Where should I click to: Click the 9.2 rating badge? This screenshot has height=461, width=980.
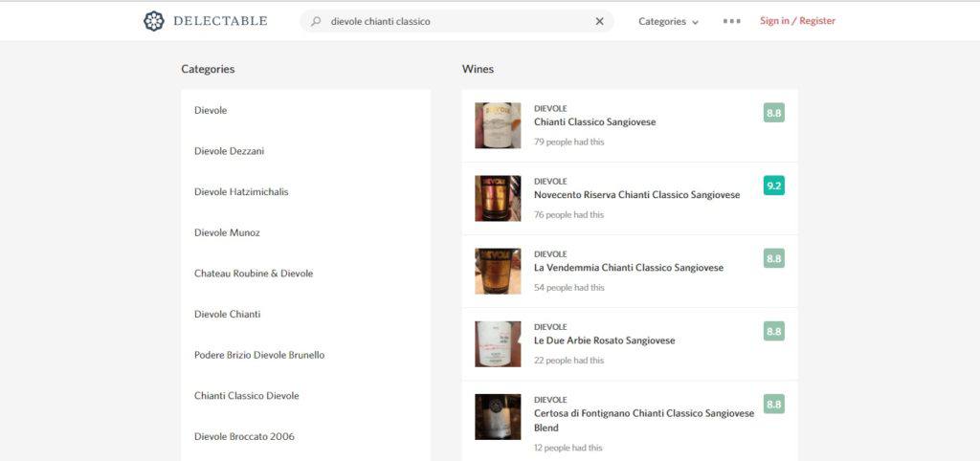(773, 186)
